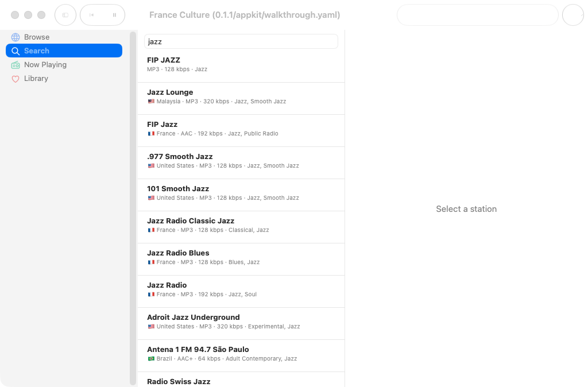Click the France Culture window title
This screenshot has width=588, height=387.
245,15
